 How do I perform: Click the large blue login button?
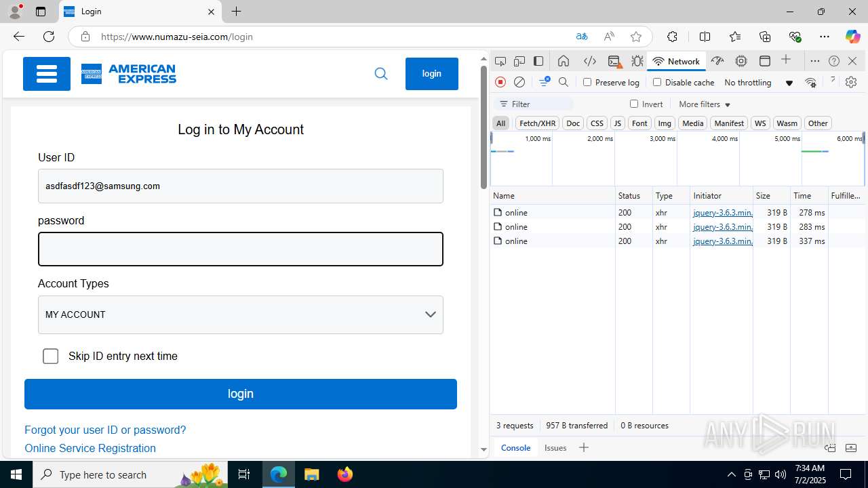point(241,394)
